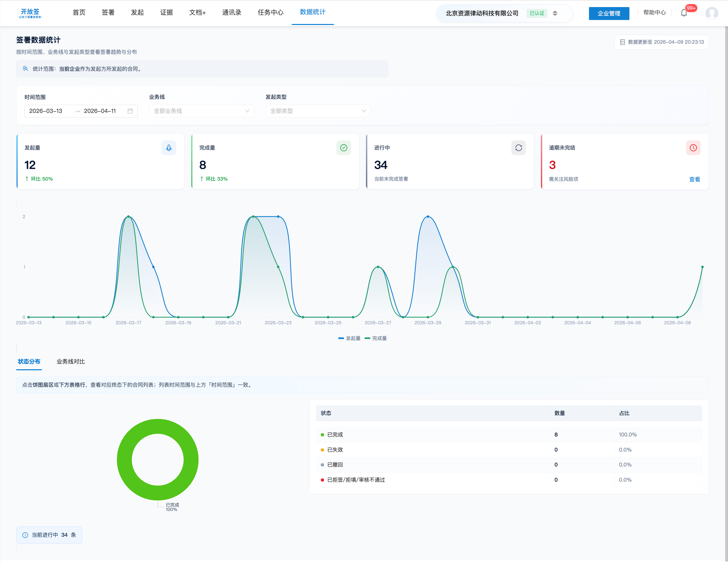Click the checkmark icon on 完成量 card
The image size is (728, 565).
tap(343, 148)
